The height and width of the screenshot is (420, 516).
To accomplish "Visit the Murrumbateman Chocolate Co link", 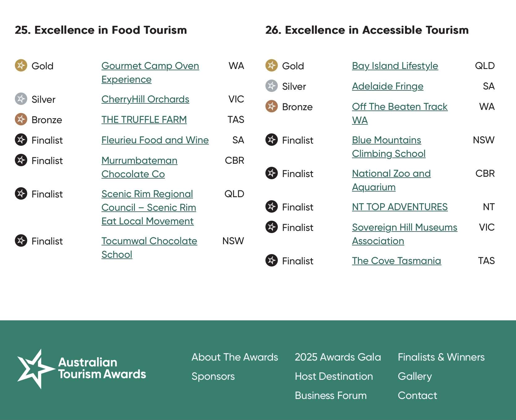I will 139,161.
